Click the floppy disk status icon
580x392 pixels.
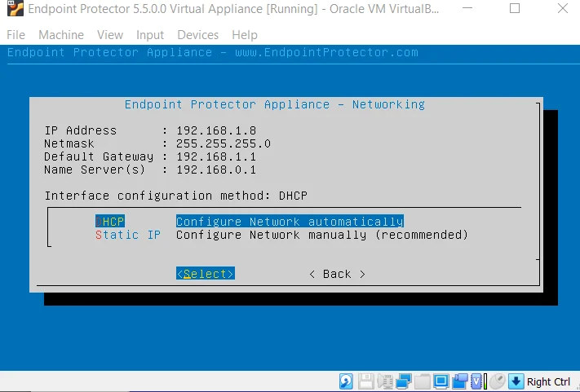[365, 381]
